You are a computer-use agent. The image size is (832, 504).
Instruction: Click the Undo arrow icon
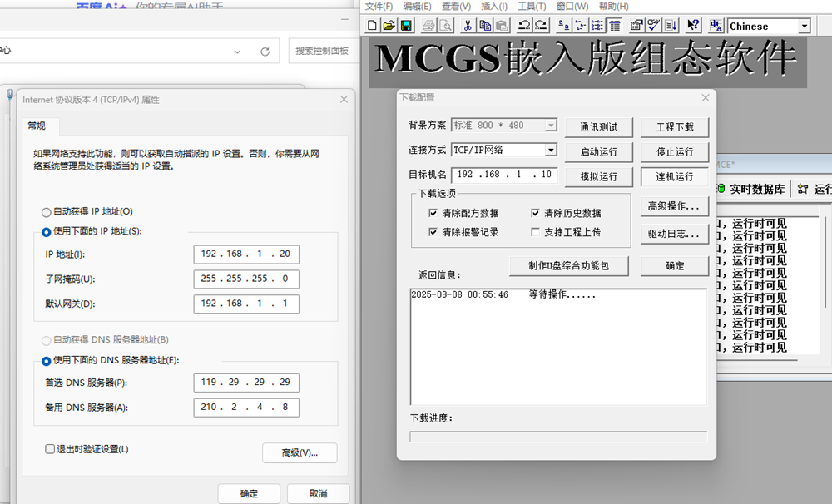click(x=524, y=26)
